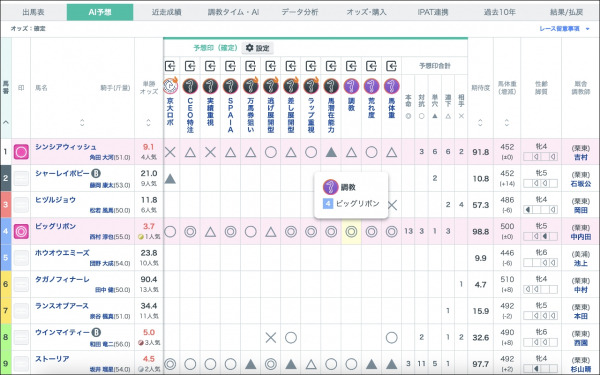This screenshot has width=600, height=375.
Task: Click the import arrow icon above SPAIA column
Action: pyautogui.click(x=230, y=66)
